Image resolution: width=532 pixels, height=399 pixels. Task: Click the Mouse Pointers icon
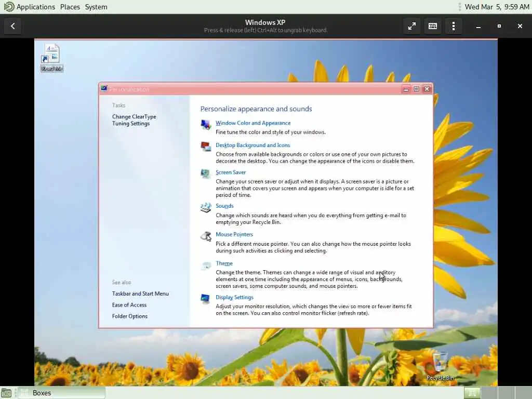206,236
